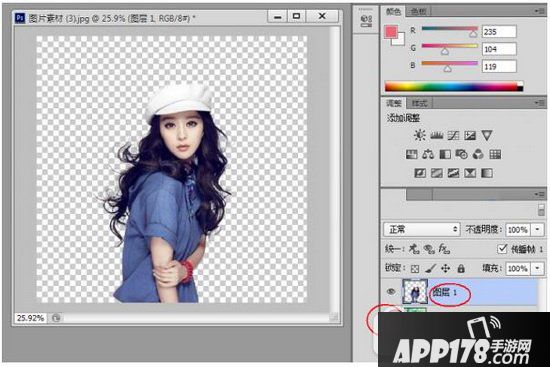Click the 不透明度 100% field
550x367 pixels.
click(x=518, y=230)
